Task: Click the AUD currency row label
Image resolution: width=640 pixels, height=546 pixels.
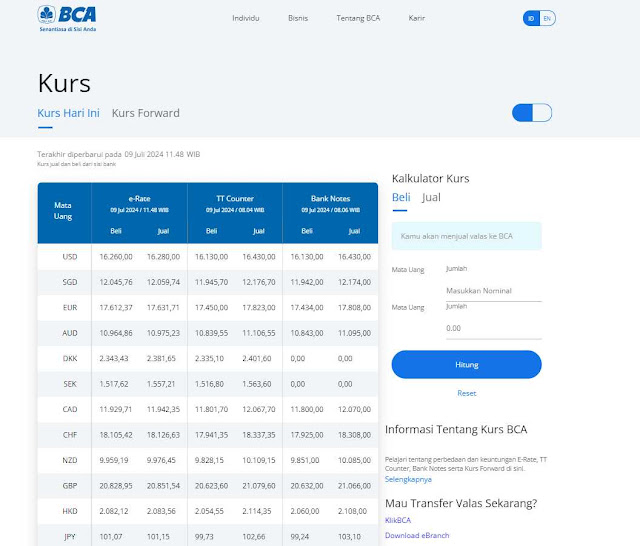Action: point(70,333)
